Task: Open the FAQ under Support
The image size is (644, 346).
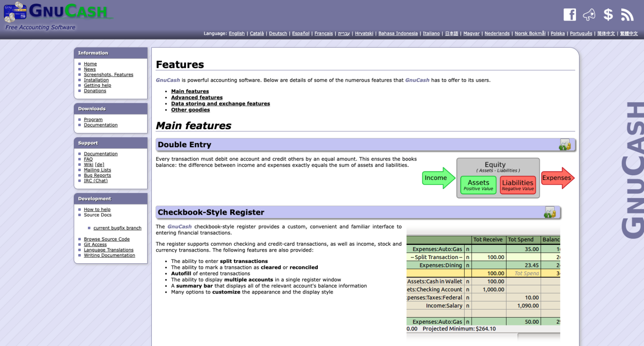Action: click(88, 159)
